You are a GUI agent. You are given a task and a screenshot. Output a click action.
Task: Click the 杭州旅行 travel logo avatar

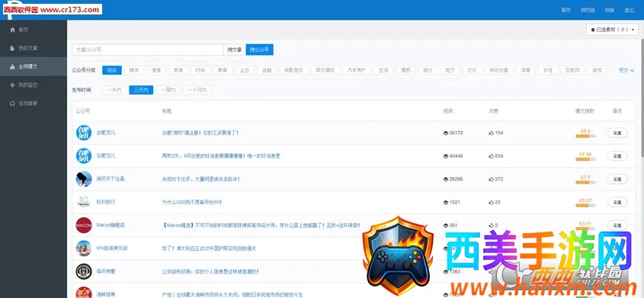(x=84, y=202)
